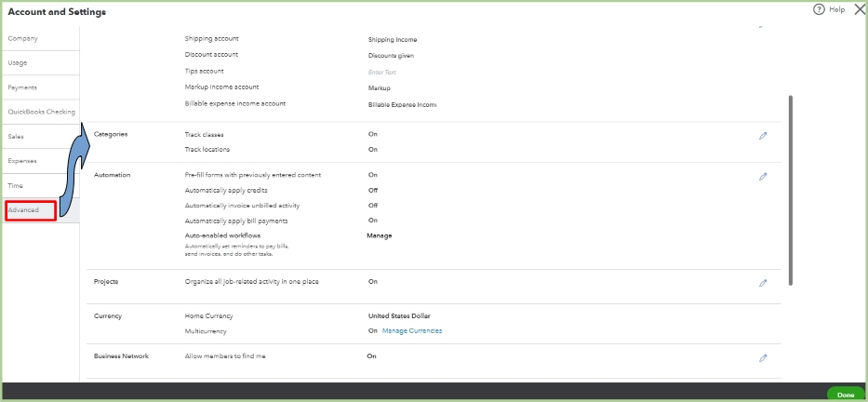Open the QuickBooks Checking tab
The height and width of the screenshot is (402, 868).
pyautogui.click(x=41, y=112)
